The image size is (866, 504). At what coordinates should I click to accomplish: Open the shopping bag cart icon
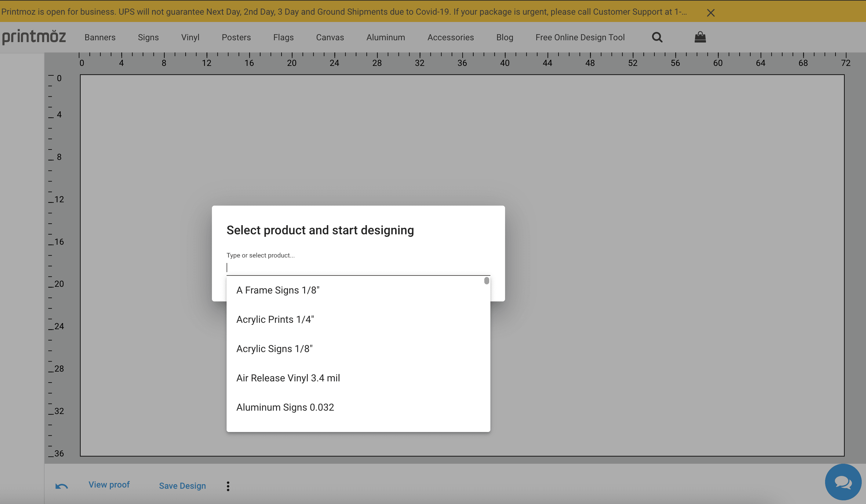(700, 37)
